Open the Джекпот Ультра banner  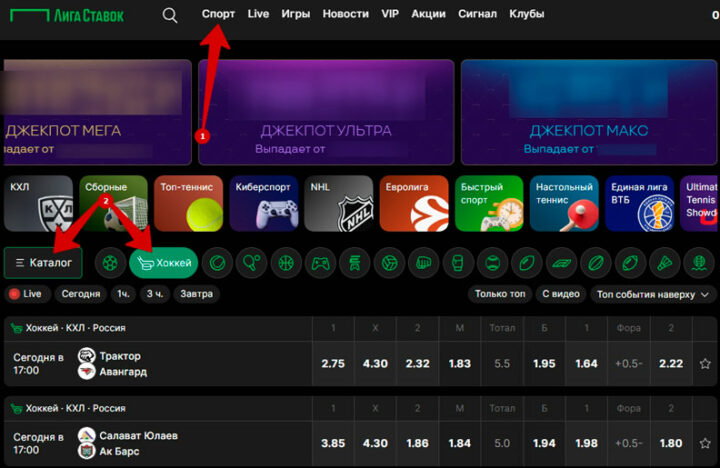tap(326, 111)
